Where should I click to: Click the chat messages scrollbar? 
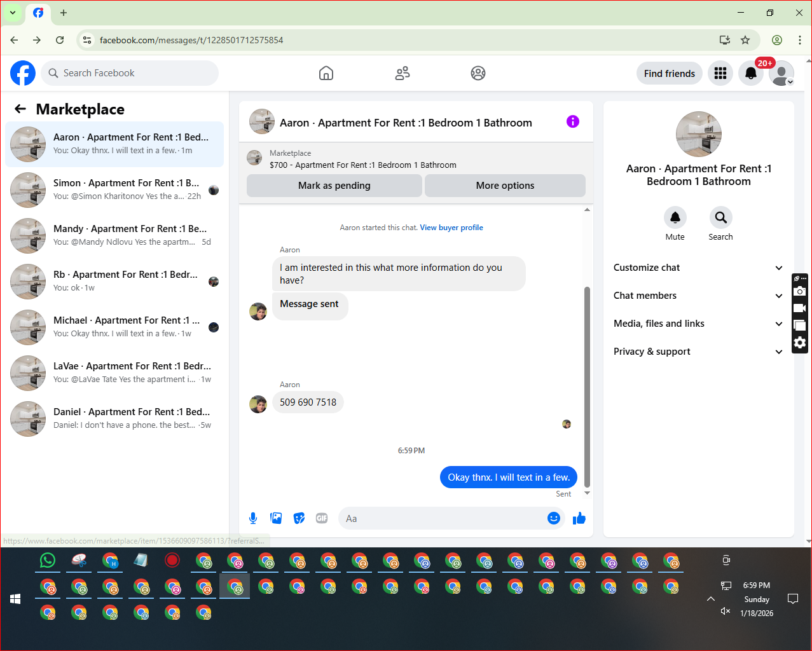coord(587,387)
